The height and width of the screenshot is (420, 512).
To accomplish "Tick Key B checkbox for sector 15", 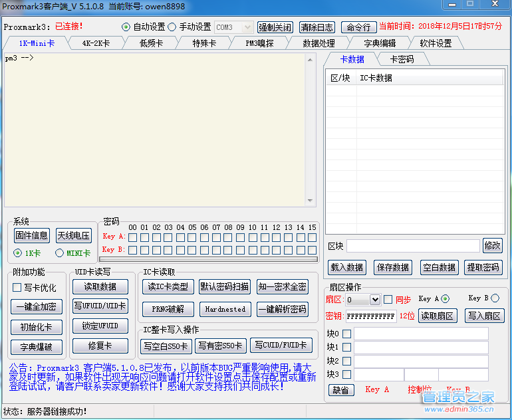I will [312, 251].
